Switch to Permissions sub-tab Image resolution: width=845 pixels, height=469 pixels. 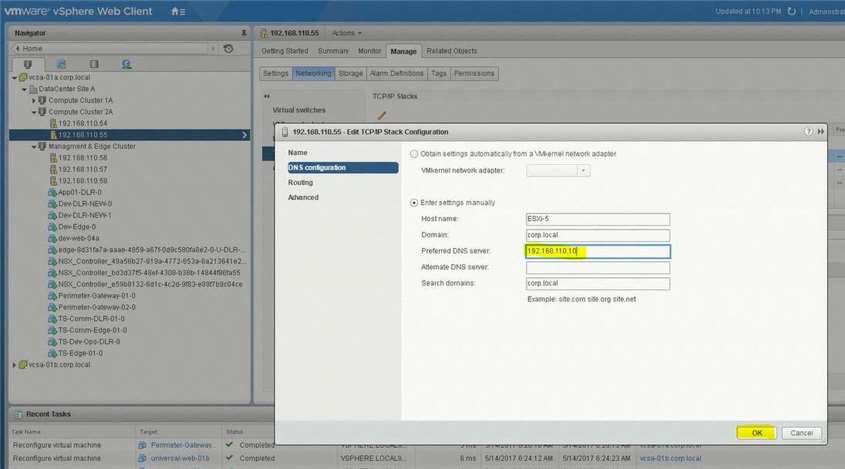(x=474, y=73)
